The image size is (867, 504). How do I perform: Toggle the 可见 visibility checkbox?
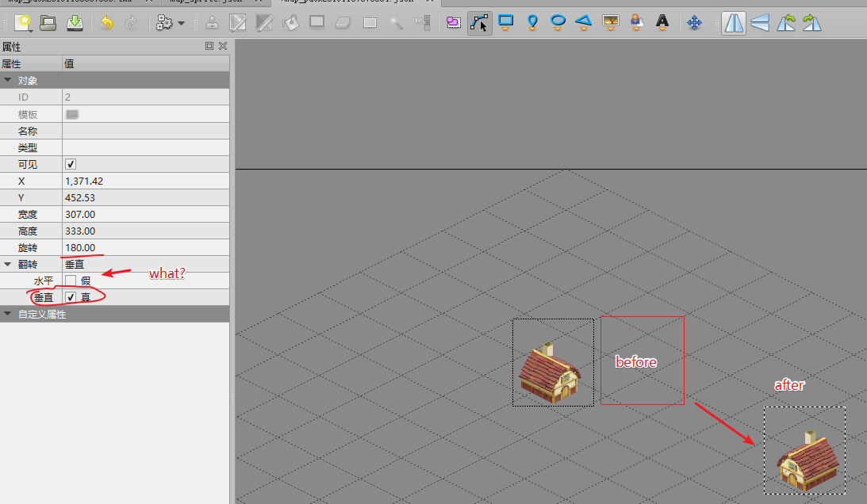(x=71, y=164)
